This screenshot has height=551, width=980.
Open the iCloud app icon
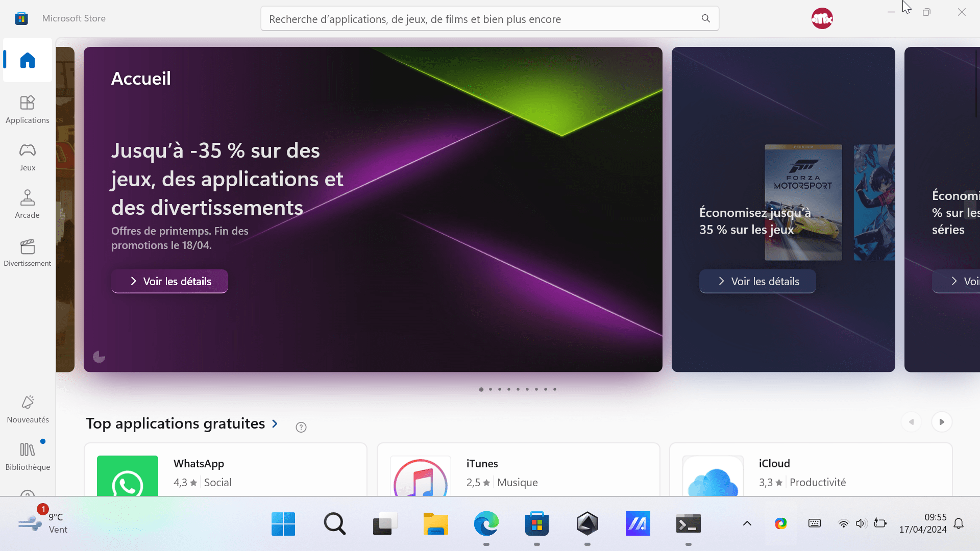713,476
